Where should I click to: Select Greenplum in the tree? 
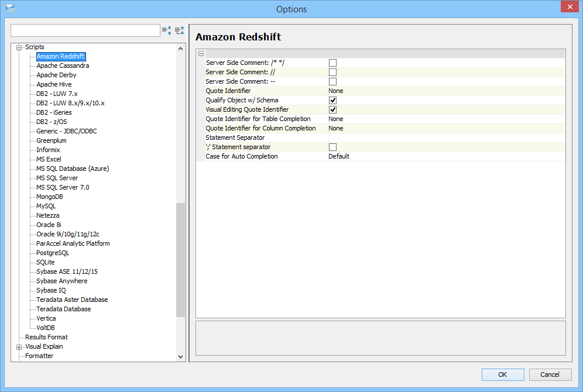(52, 140)
